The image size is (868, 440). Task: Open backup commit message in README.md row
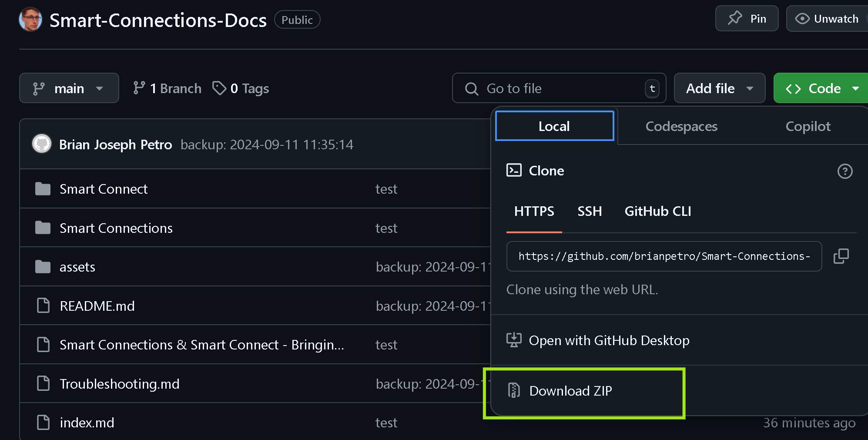(x=433, y=306)
